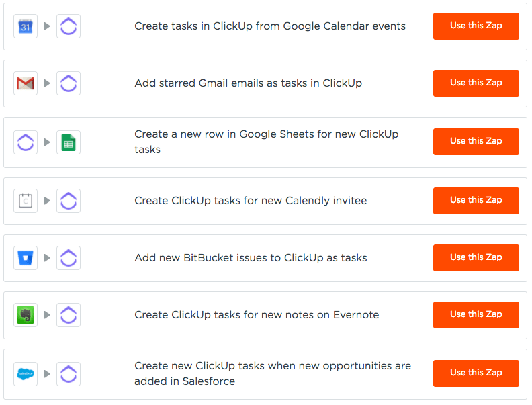532x405 pixels.
Task: Use the Calendly invitee Zap
Action: point(476,201)
